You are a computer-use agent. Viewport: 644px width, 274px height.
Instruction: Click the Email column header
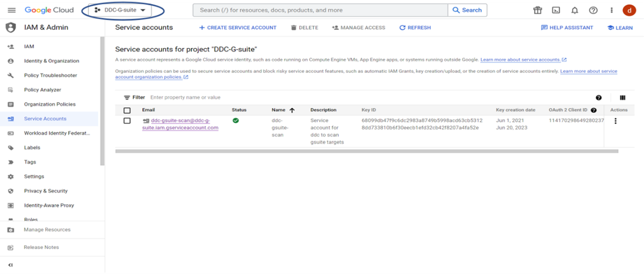click(x=148, y=110)
